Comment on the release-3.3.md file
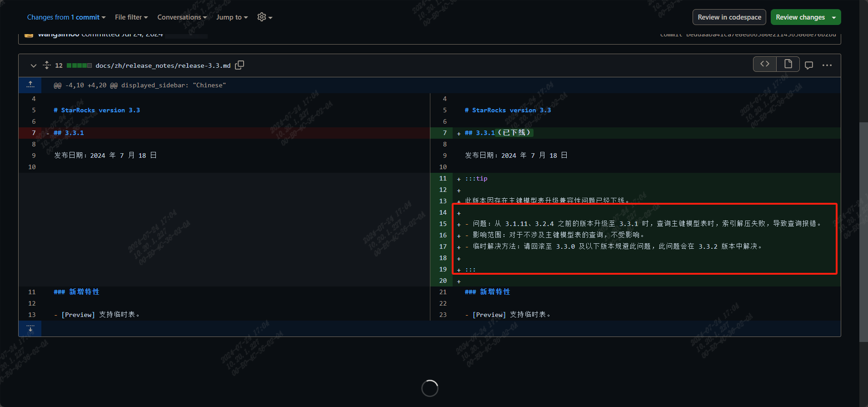The image size is (868, 407). [809, 65]
